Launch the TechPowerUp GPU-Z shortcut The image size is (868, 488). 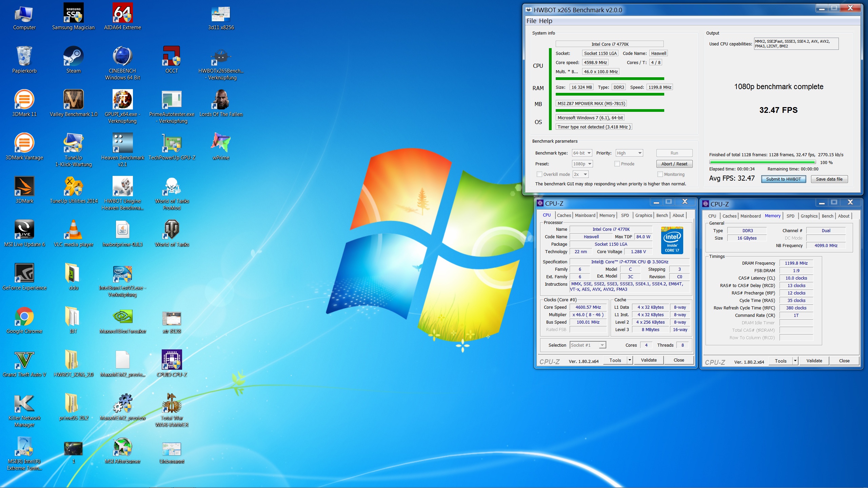click(172, 147)
